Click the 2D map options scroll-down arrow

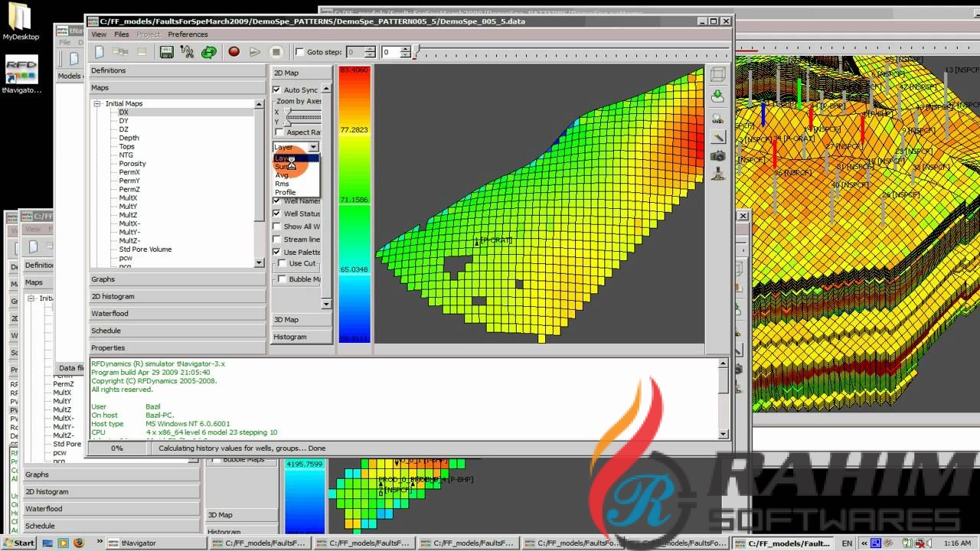coord(326,304)
